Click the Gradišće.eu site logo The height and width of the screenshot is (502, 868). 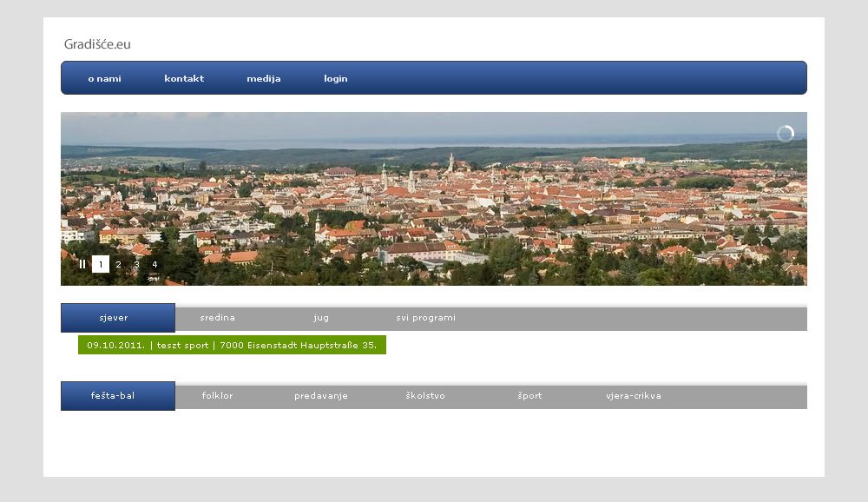click(97, 44)
